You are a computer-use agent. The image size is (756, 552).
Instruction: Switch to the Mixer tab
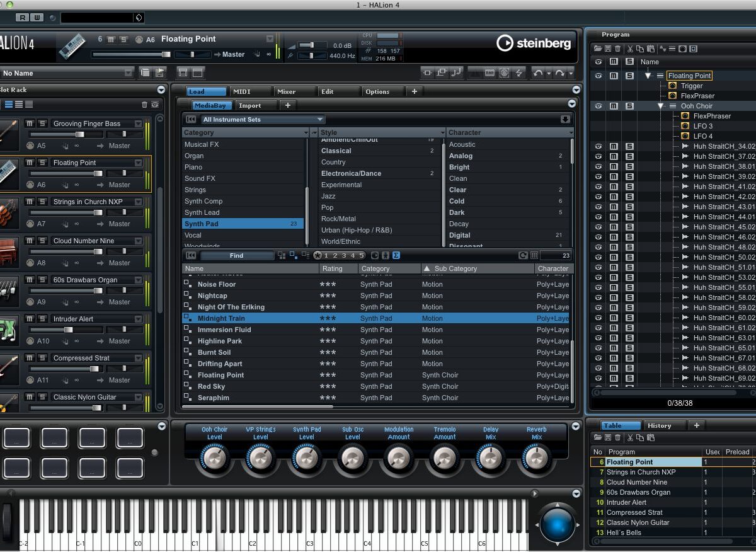click(x=286, y=91)
